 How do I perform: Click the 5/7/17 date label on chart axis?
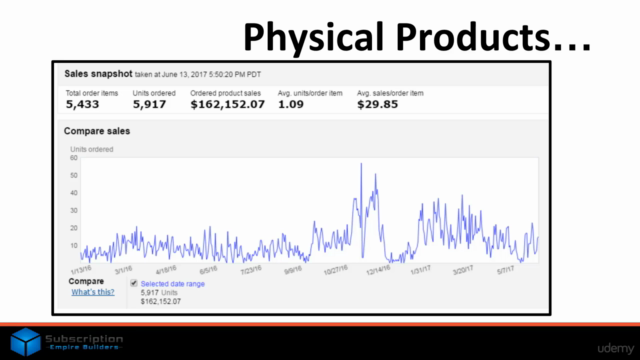pyautogui.click(x=505, y=270)
